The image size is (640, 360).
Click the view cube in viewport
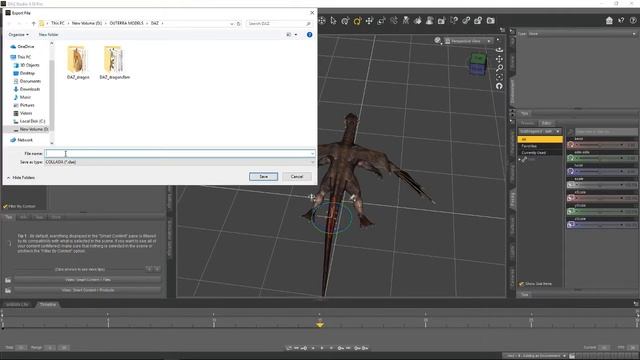[x=477, y=64]
